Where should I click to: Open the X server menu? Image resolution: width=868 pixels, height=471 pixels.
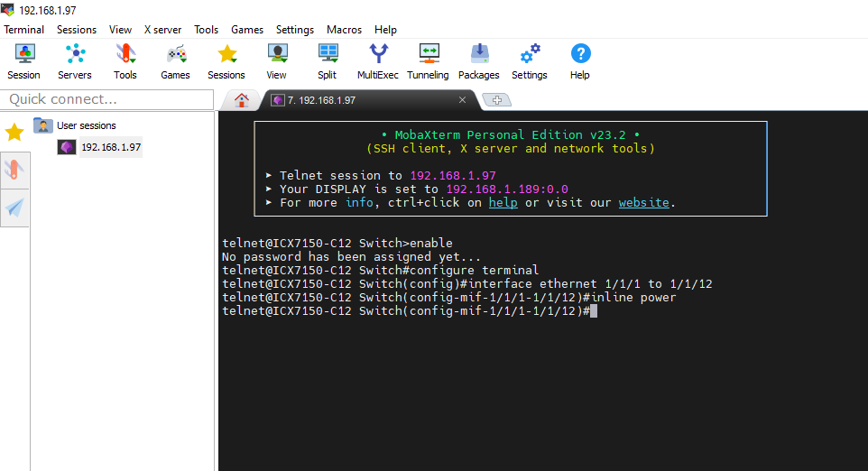coord(162,30)
